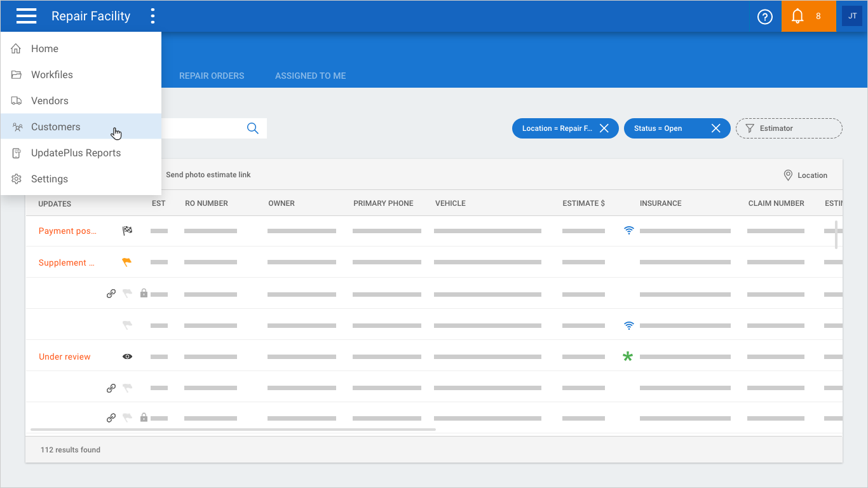Open notifications bell with 8 alerts
868x488 pixels.
(x=808, y=17)
